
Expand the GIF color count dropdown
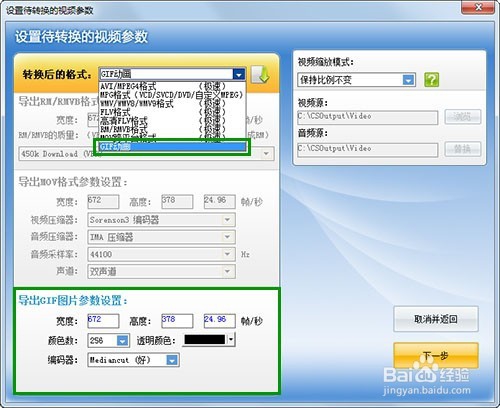coord(122,340)
